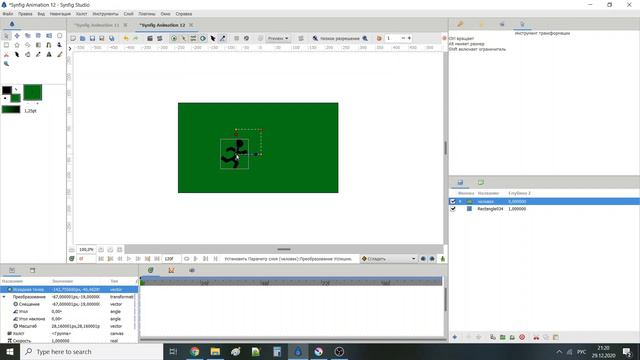The width and height of the screenshot is (640, 360).
Task: Toggle vertex handles display
Action: coord(184,38)
